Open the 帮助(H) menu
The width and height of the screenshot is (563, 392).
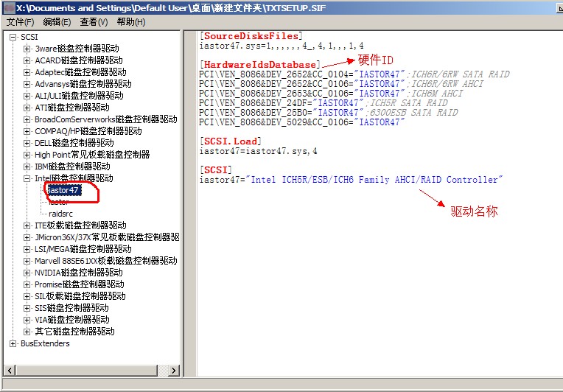click(x=130, y=22)
